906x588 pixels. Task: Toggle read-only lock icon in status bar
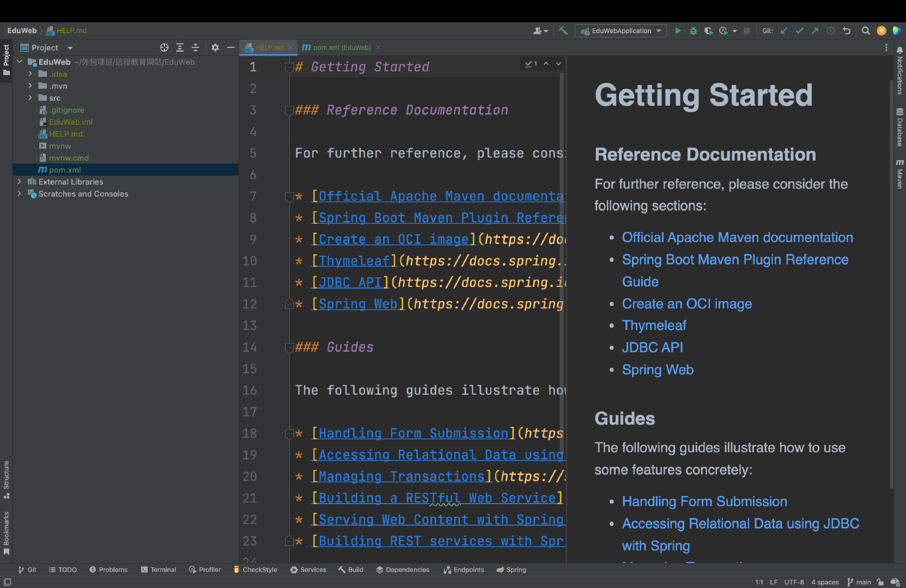(x=880, y=582)
